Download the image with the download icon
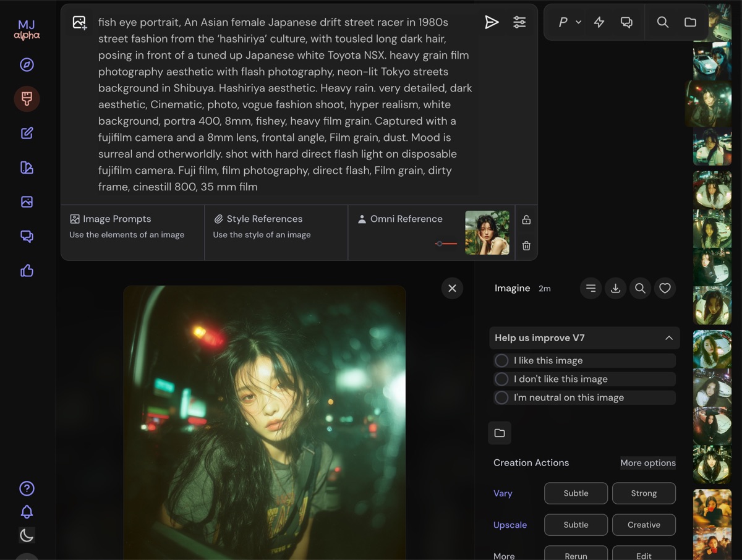742x560 pixels. tap(615, 288)
